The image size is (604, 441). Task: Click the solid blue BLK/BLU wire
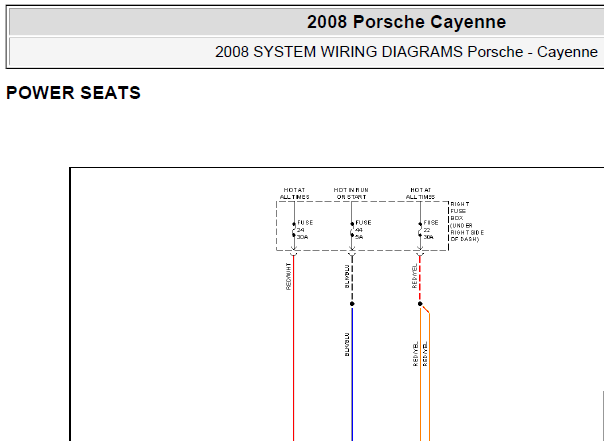tap(352, 374)
